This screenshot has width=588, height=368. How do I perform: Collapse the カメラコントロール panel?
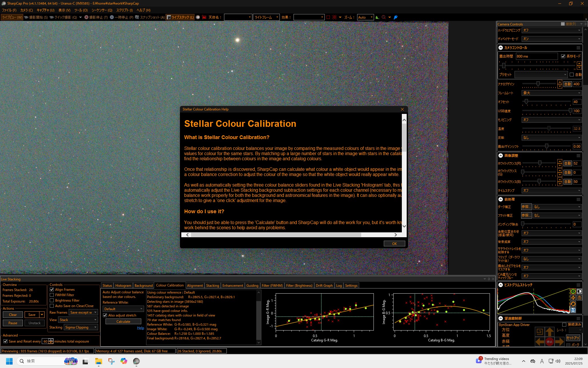click(x=501, y=48)
